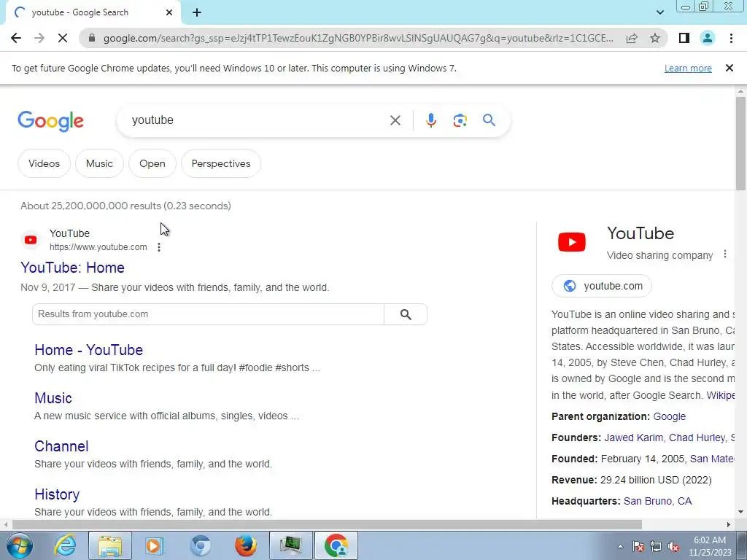Open the tab search dropdown arrow
This screenshot has height=560, width=747.
click(x=659, y=13)
